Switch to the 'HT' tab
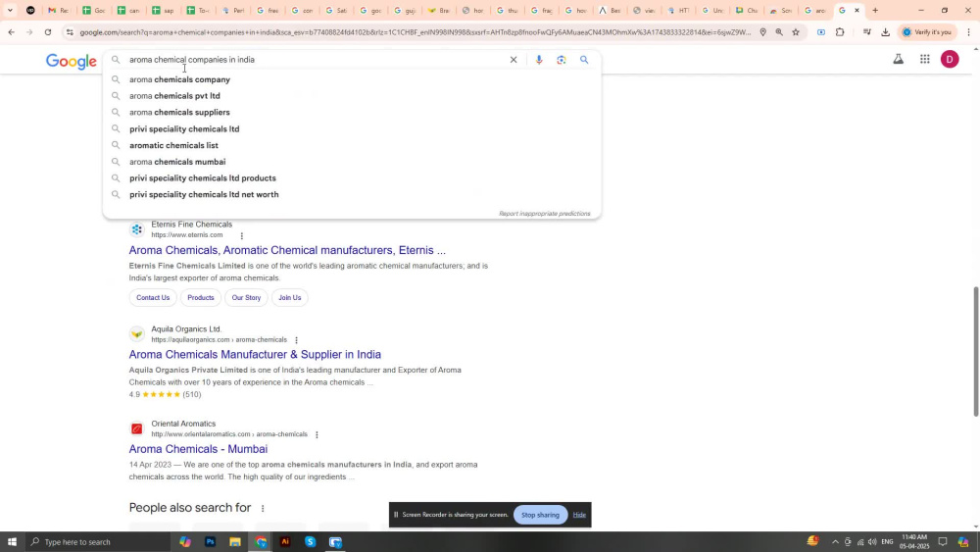 click(x=677, y=10)
